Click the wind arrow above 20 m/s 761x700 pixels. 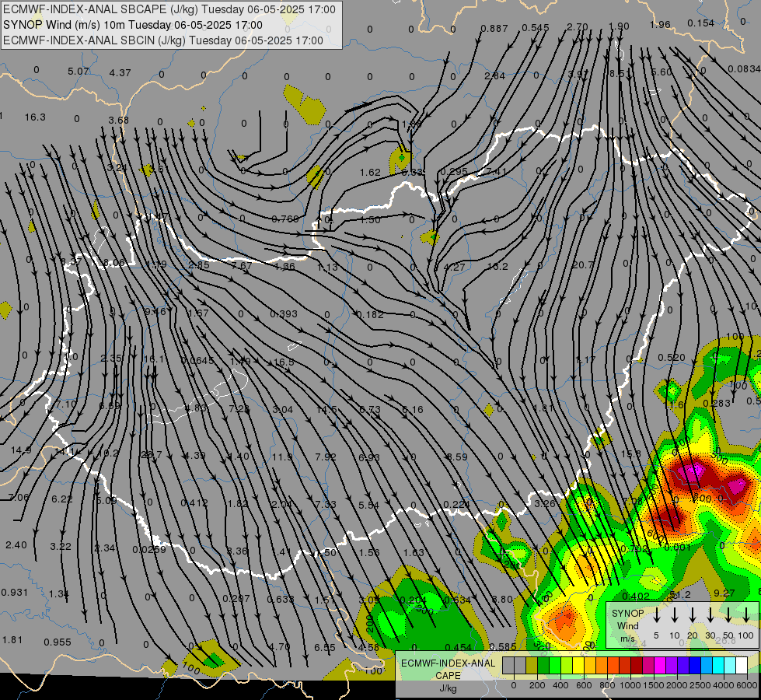pos(693,614)
